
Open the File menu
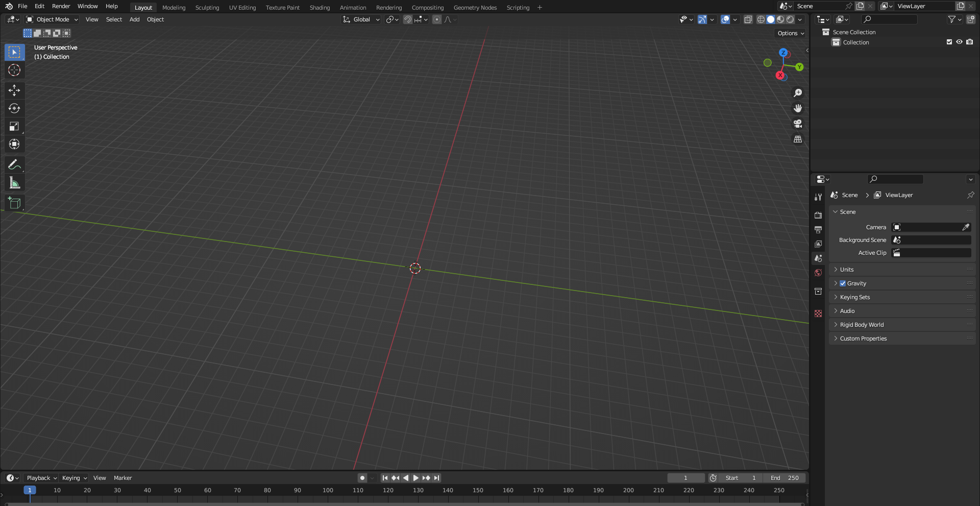click(x=22, y=6)
